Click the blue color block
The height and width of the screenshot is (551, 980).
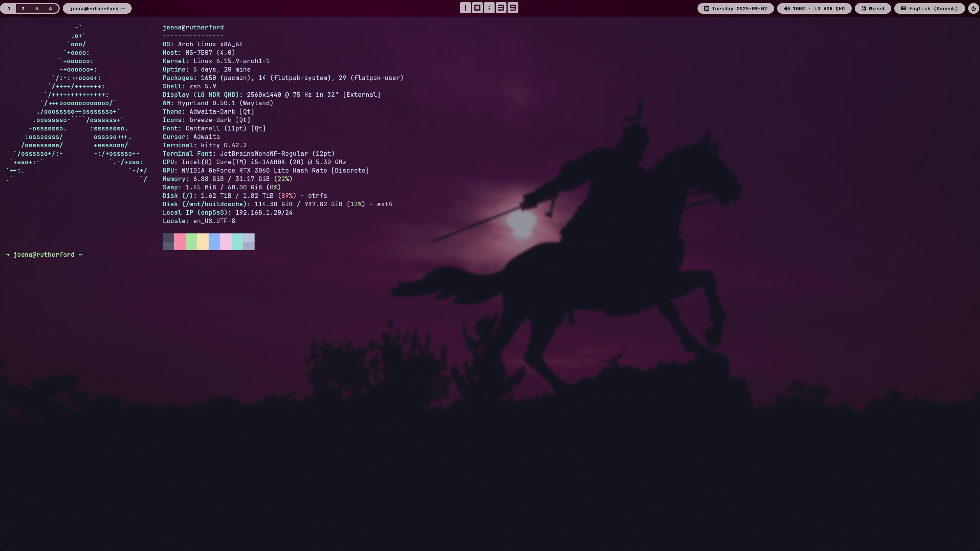pyautogui.click(x=214, y=242)
